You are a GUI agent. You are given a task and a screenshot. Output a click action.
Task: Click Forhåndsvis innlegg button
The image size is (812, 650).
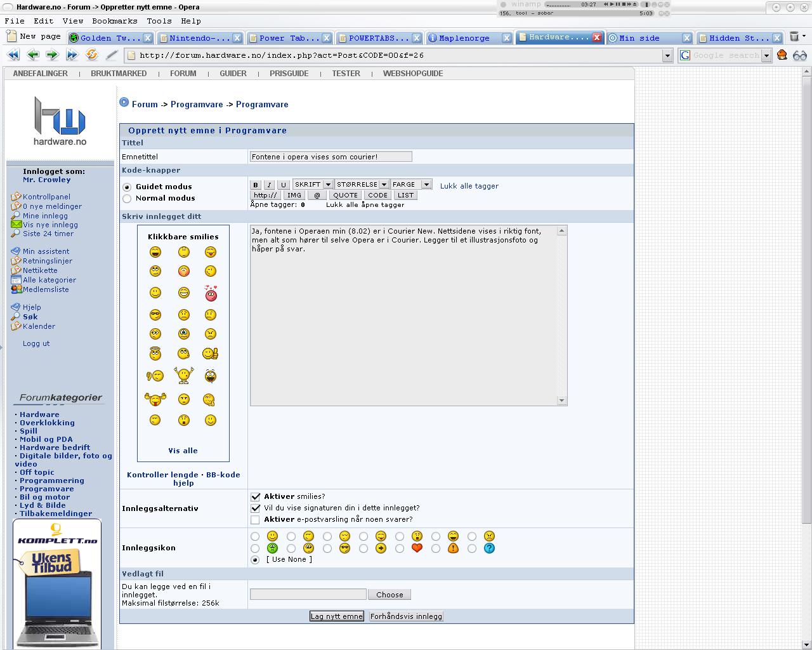click(406, 616)
